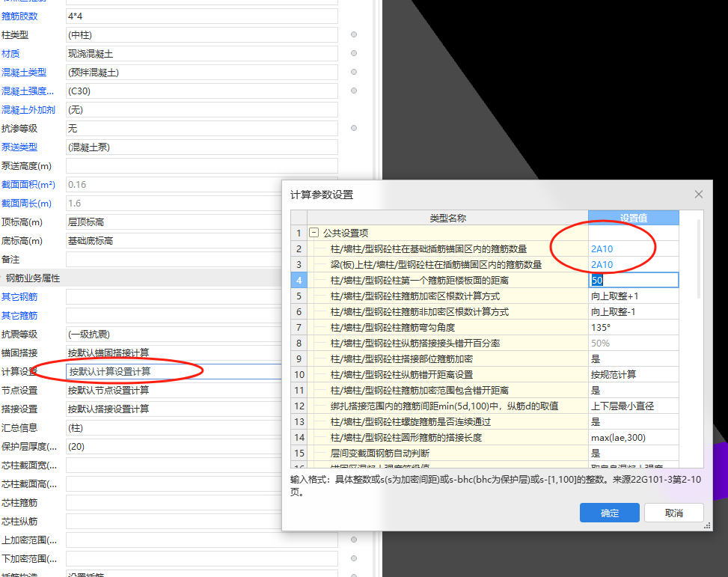The width and height of the screenshot is (728, 577).
Task: Toggle the circle next to 下加密范围
Action: pyautogui.click(x=354, y=558)
